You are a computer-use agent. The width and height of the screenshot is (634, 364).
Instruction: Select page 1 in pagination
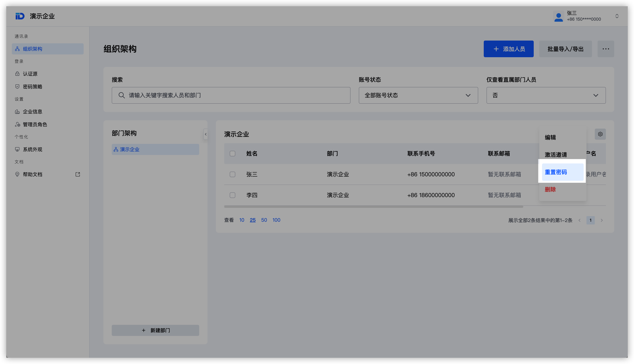coord(590,220)
